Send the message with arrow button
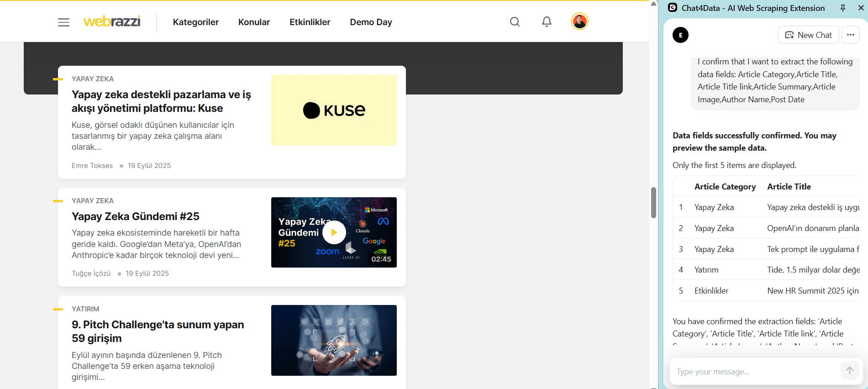Screen dimensions: 868x389 tap(849, 370)
